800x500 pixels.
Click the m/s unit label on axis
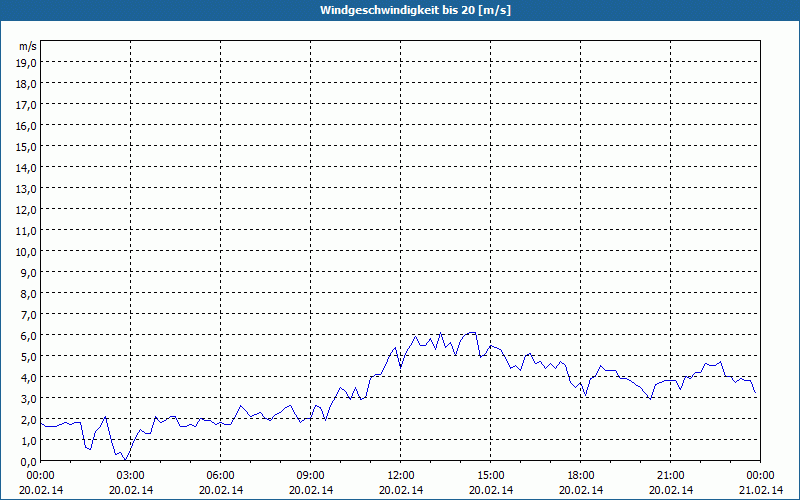(x=28, y=46)
